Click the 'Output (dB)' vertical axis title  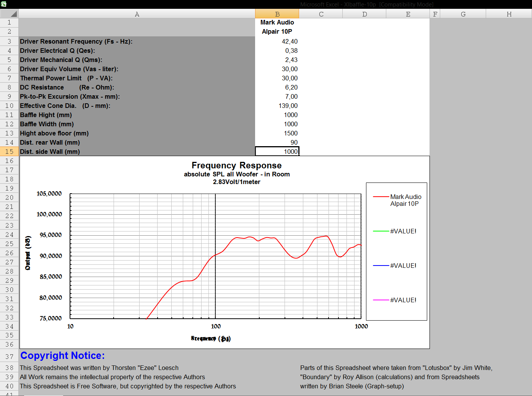click(x=28, y=253)
